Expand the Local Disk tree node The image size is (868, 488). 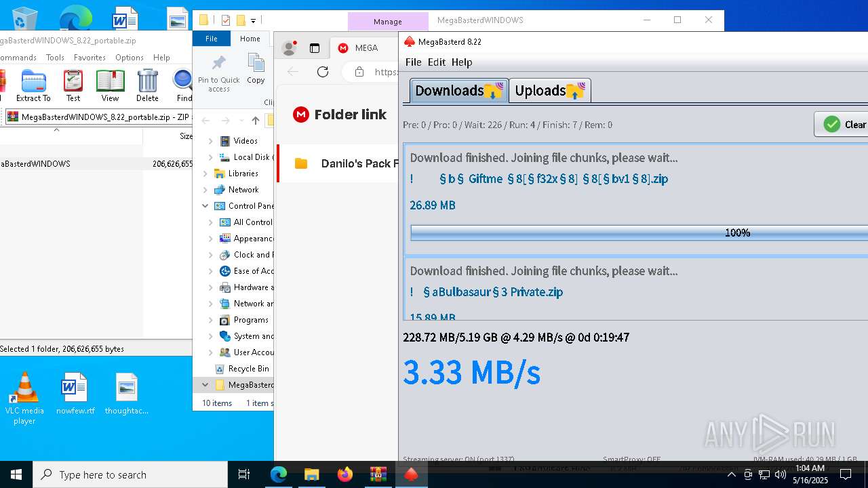[x=210, y=157]
